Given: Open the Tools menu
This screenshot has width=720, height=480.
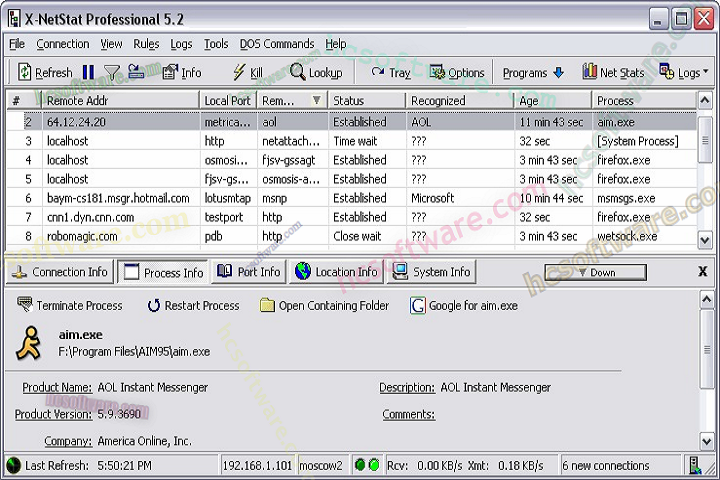Looking at the screenshot, I should pos(216,44).
